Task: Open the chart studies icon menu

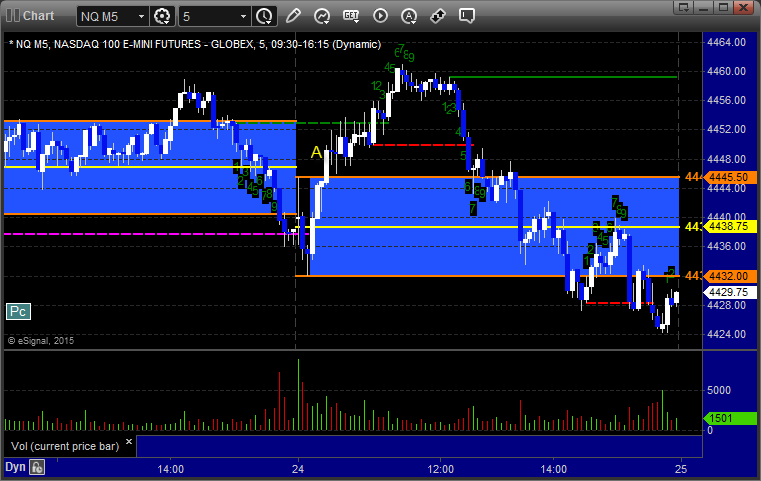Action: [x=322, y=16]
